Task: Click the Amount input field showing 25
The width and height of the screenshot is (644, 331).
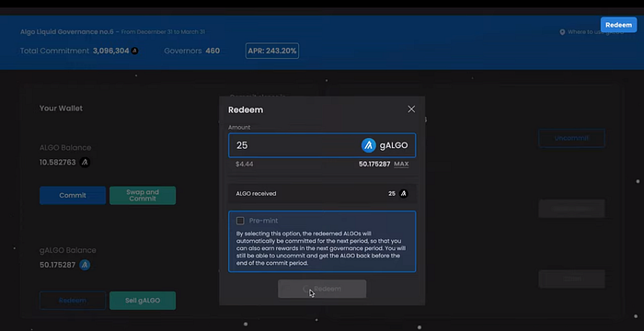Action: (x=322, y=145)
